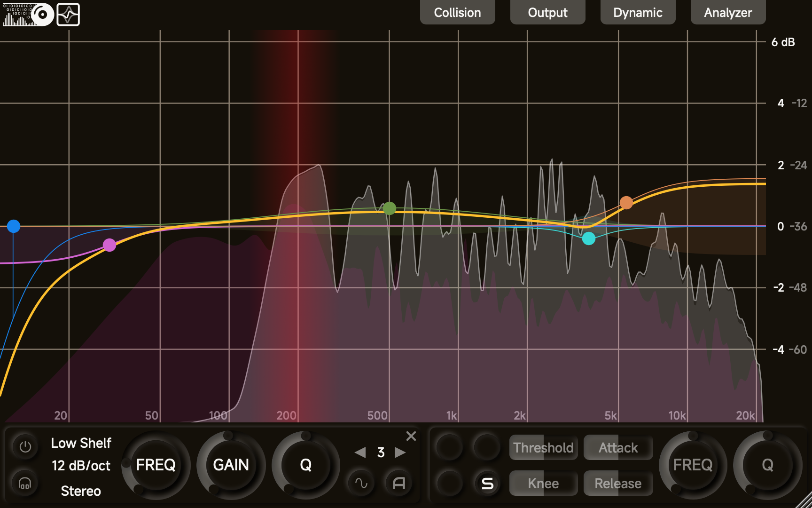Image resolution: width=812 pixels, height=508 pixels.
Task: Click the next-band right arrow stepper
Action: click(400, 453)
